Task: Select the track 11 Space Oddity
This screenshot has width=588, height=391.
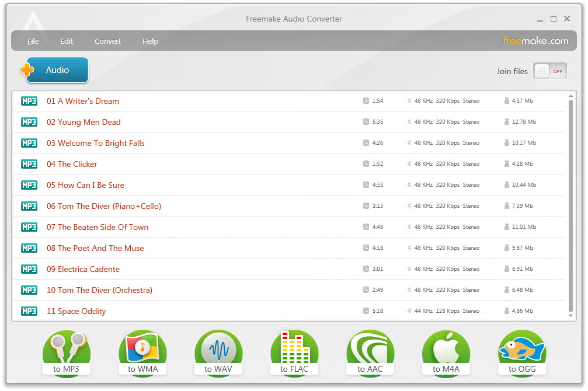Action: pyautogui.click(x=76, y=311)
